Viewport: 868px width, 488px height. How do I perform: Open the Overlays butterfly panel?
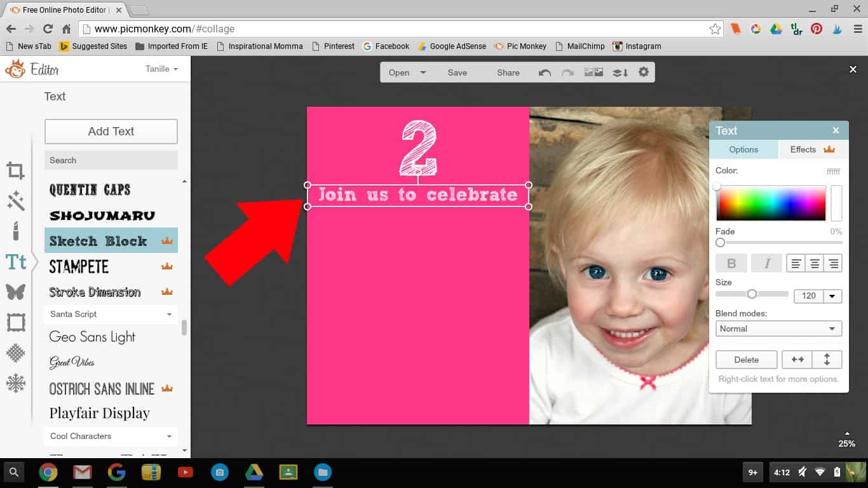pos(16,292)
